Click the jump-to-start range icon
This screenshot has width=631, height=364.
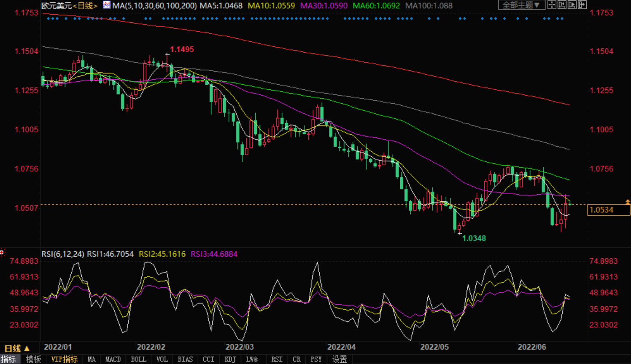(562, 5)
